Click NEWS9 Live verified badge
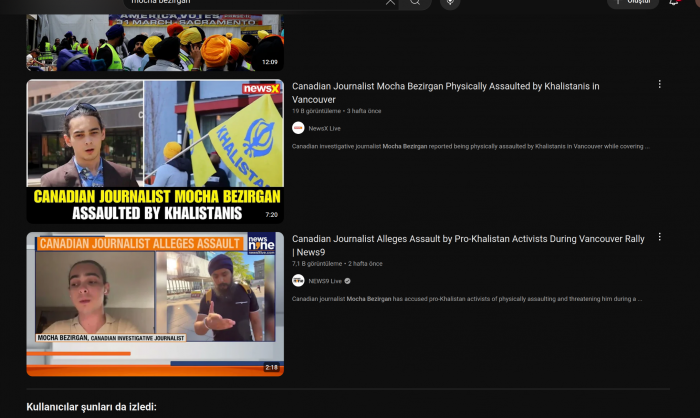 pos(347,281)
